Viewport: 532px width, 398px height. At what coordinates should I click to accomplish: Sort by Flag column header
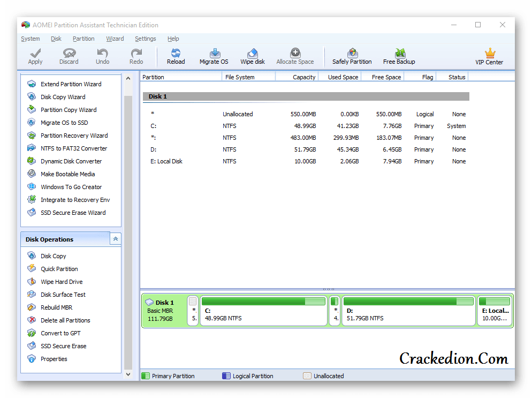pos(420,77)
